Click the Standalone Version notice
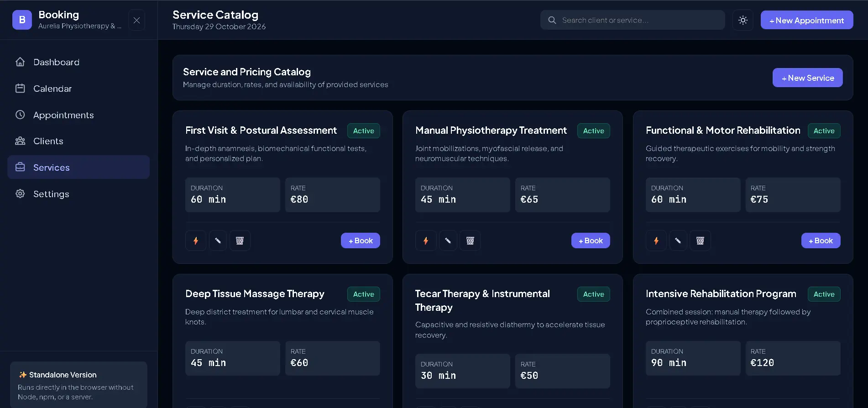Image resolution: width=868 pixels, height=408 pixels. click(78, 385)
